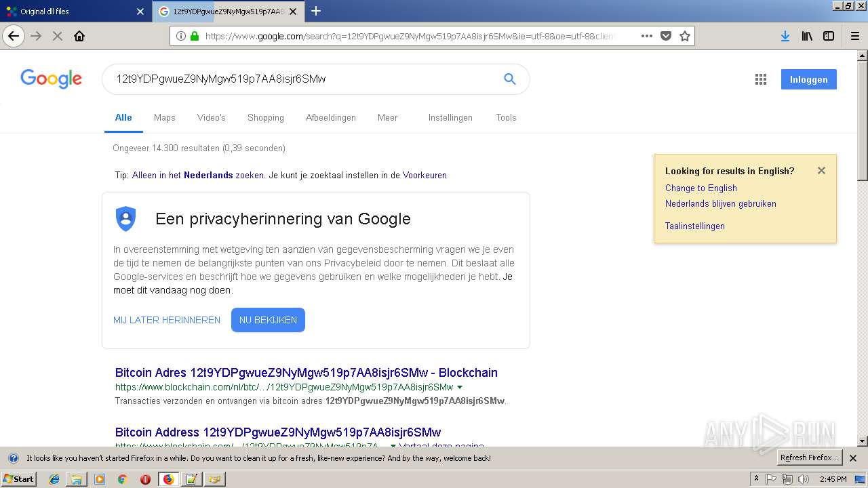This screenshot has width=868, height=488.
Task: Show site information icon in address bar
Action: [x=181, y=36]
